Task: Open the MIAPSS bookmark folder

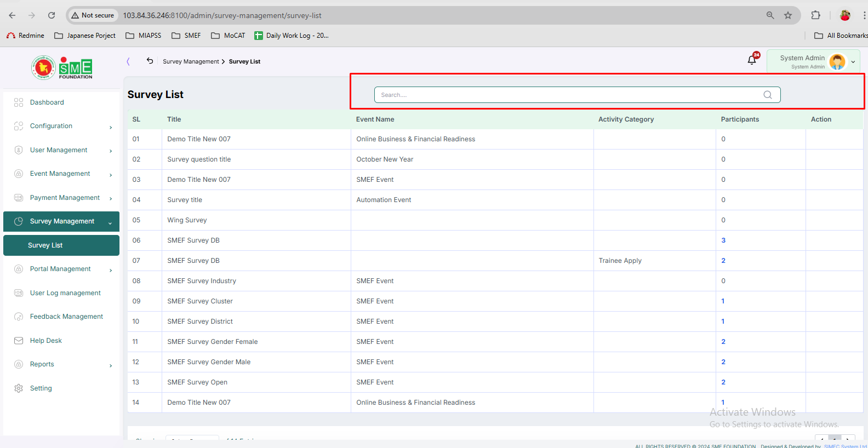Action: (x=144, y=36)
